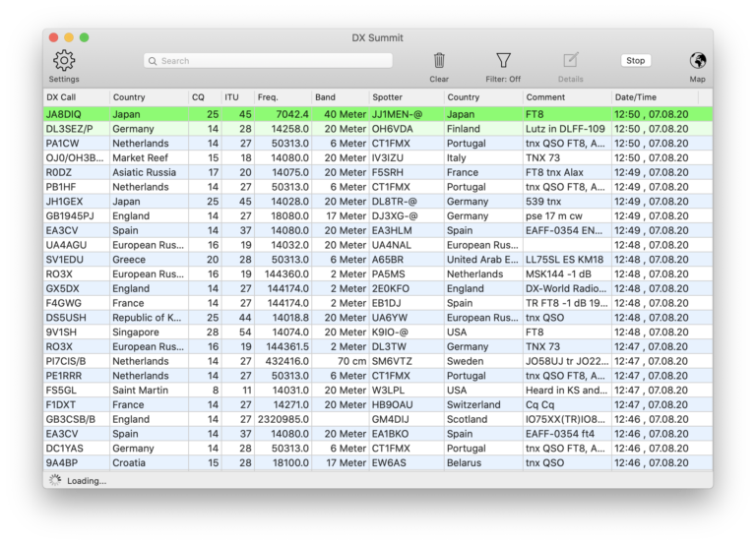Select the GB1945PJ row
This screenshot has height=545, width=756.
click(378, 215)
